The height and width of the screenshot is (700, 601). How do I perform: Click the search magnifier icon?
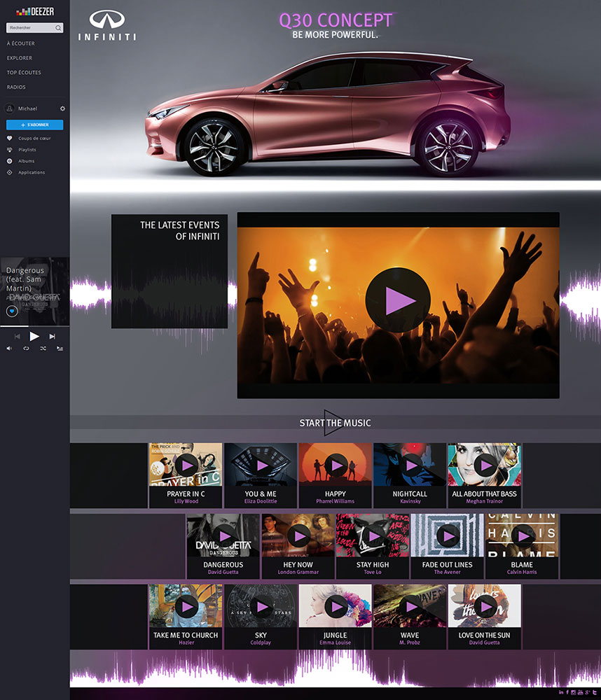pos(58,28)
